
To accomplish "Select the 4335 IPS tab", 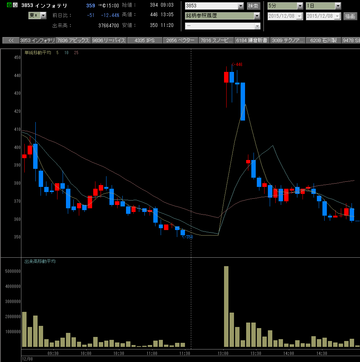I will pos(145,40).
